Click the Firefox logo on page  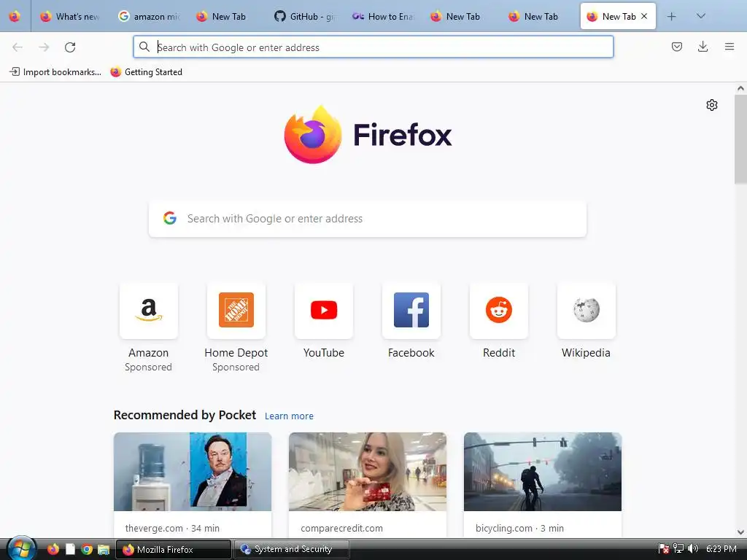[x=368, y=135]
